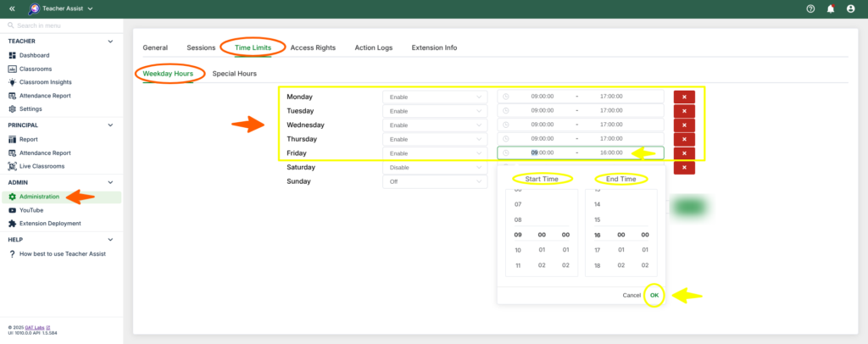
Task: Select hour 17 in End Time column
Action: point(598,250)
